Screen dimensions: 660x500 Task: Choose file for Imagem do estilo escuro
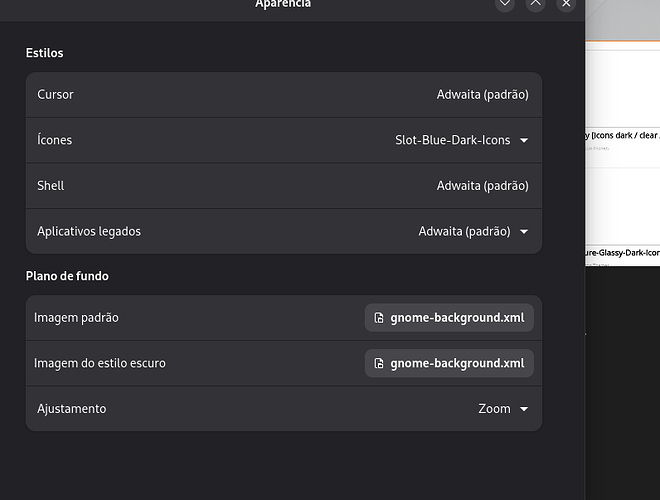click(x=449, y=364)
